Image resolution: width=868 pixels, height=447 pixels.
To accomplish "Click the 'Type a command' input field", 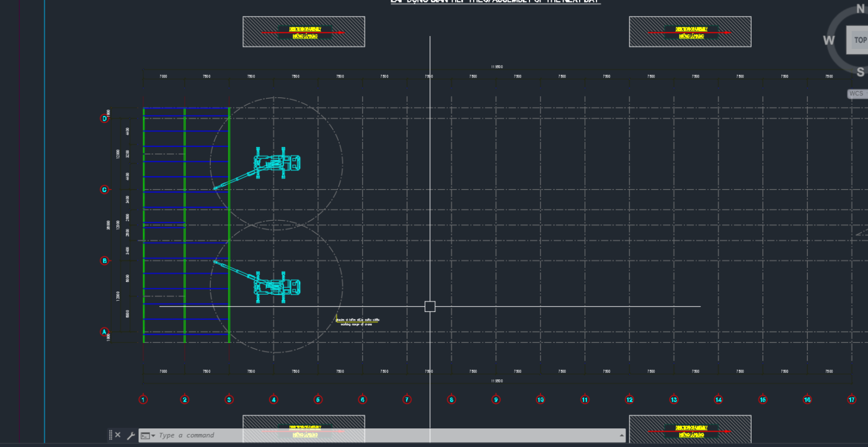I will [x=372, y=435].
